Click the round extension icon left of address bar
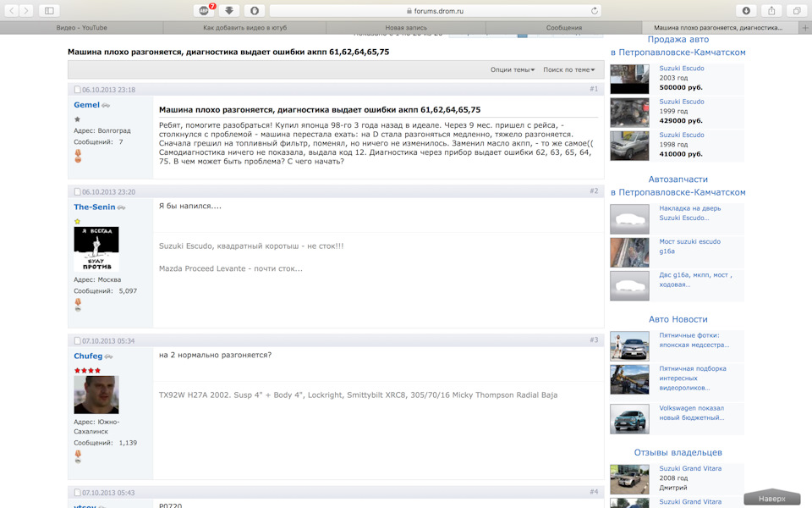 pos(255,10)
